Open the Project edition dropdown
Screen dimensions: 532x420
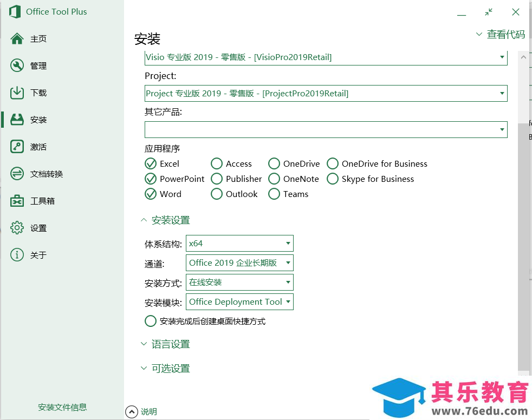coord(326,93)
